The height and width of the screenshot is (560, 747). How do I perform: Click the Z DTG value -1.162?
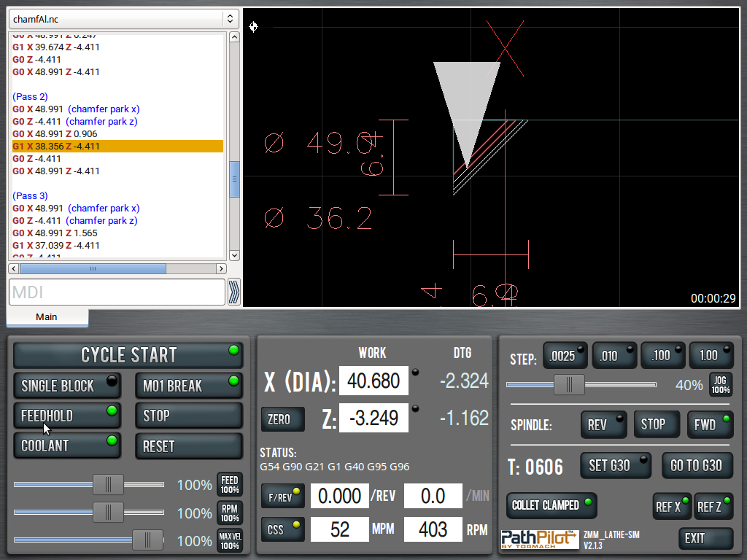(x=464, y=418)
